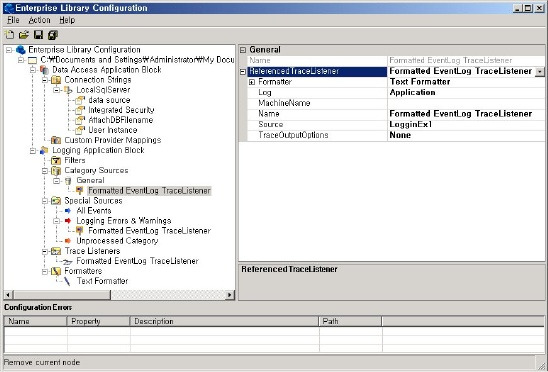
Task: Click the TraceOutputOptions property label
Action: click(293, 135)
